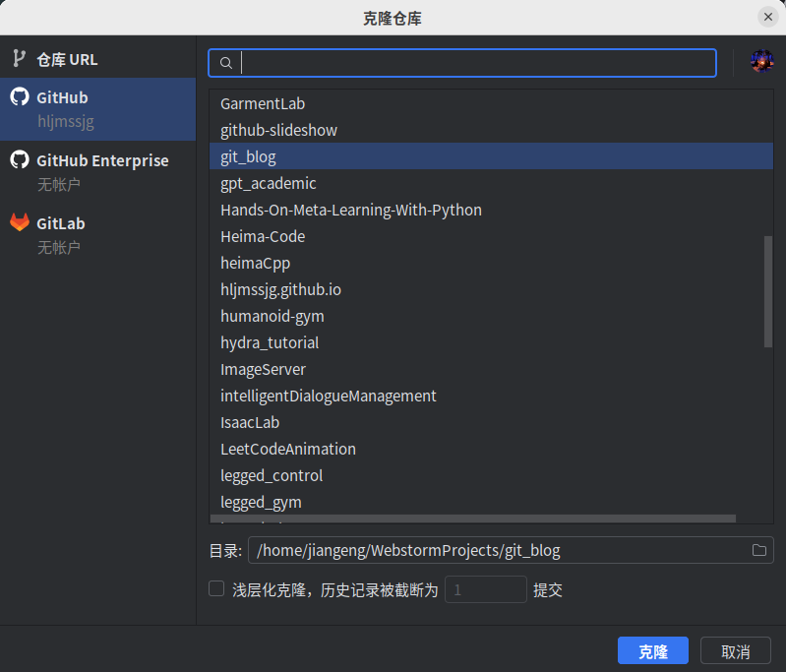Click the 目录 directory path field
786x672 pixels.
[x=511, y=550]
